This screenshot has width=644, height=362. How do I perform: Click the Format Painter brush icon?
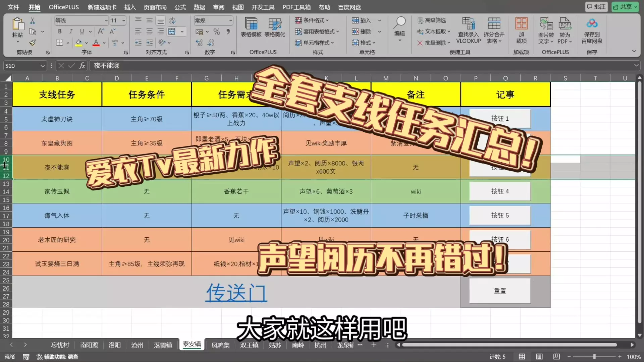pos(33,43)
